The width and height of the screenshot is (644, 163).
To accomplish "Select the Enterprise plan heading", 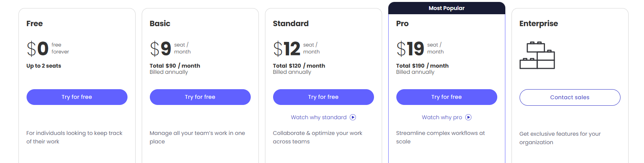I will 538,24.
